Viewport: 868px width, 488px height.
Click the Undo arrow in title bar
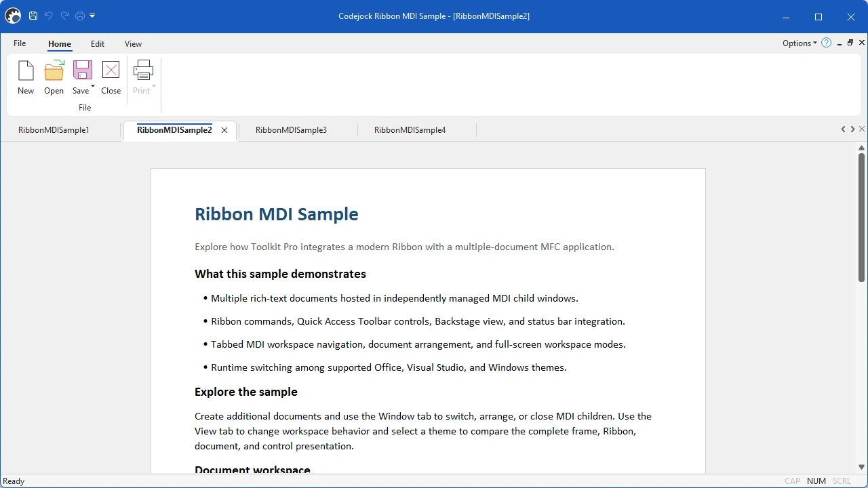(x=49, y=16)
